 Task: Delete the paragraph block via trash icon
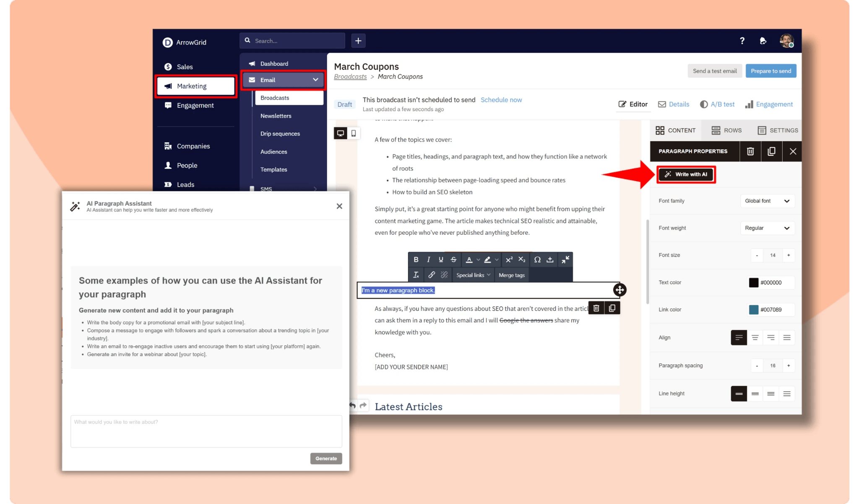coord(596,307)
